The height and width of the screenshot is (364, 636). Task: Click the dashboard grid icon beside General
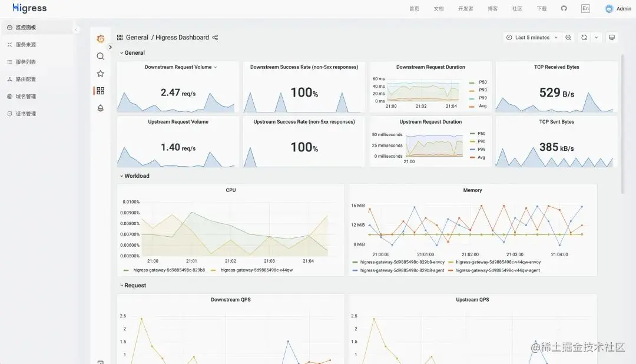[x=120, y=37]
